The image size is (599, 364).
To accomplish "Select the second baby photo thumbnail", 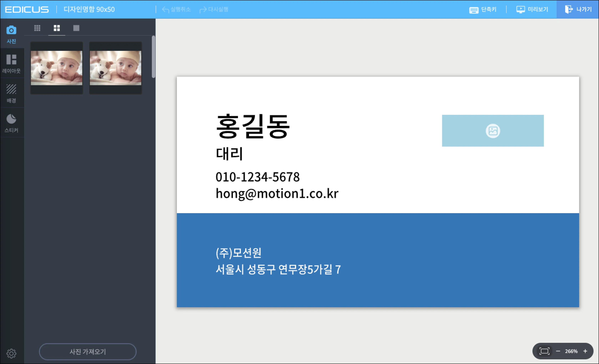I will pyautogui.click(x=115, y=68).
